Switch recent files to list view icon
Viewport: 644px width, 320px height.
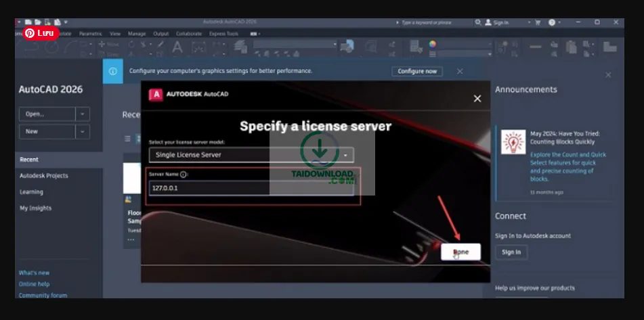127,139
